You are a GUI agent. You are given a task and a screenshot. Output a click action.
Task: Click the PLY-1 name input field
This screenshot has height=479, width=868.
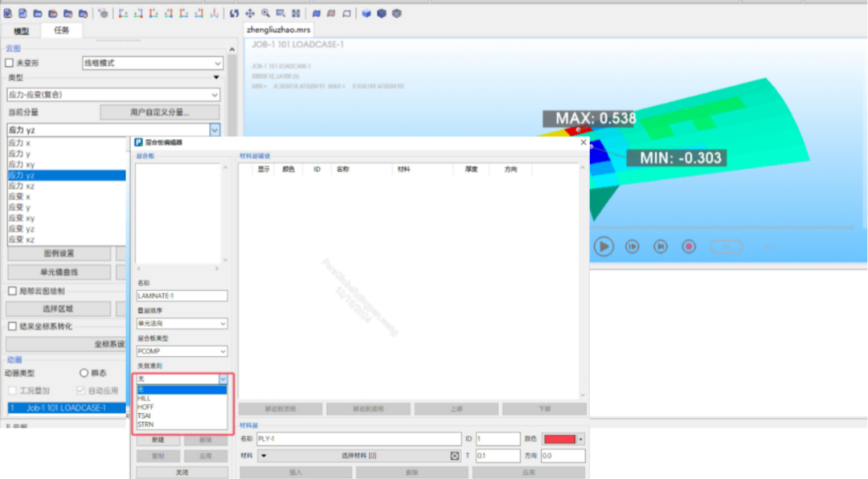(358, 439)
